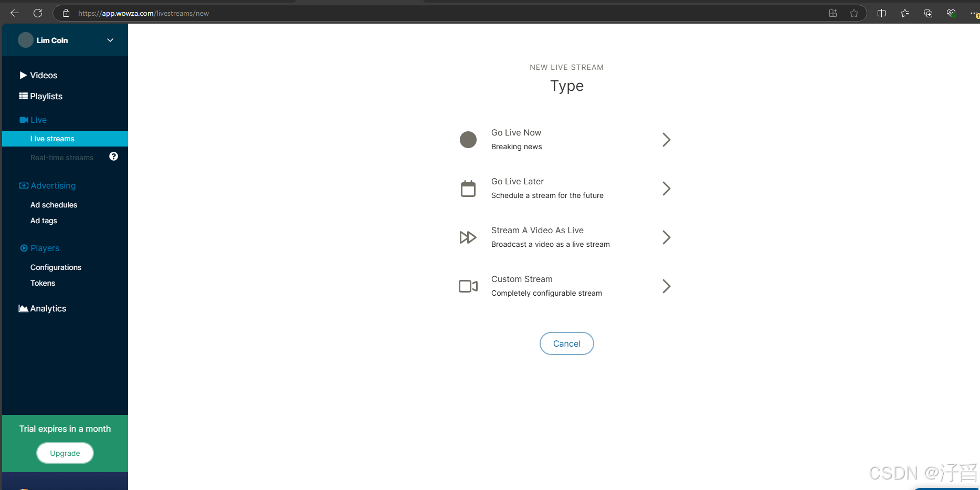
Task: Click the Go Live Later chevron arrow
Action: (666, 189)
